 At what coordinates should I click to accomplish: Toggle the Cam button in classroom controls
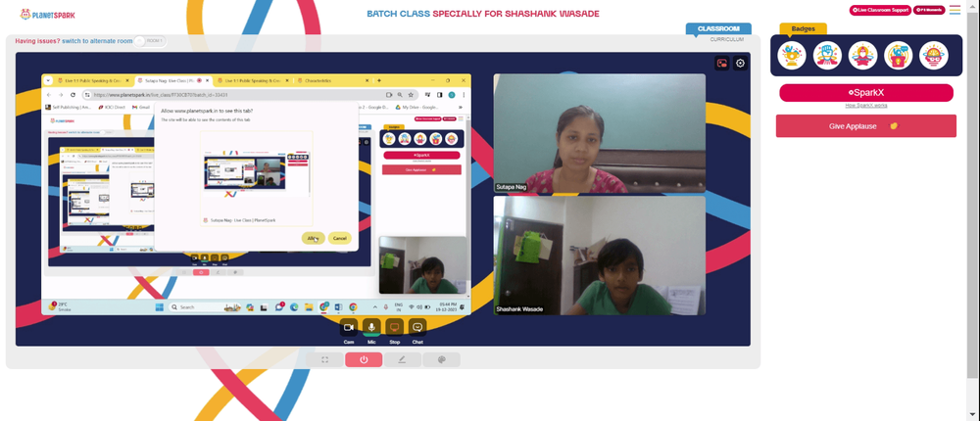(349, 327)
